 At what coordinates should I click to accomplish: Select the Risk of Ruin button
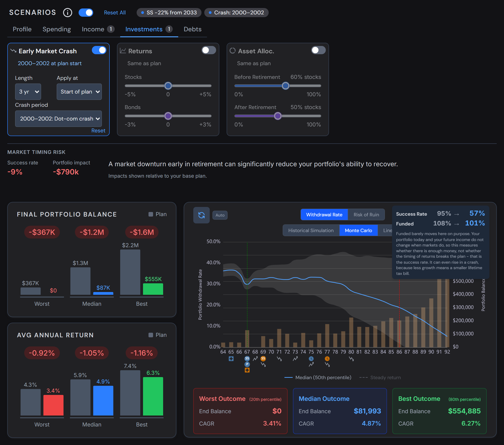point(366,215)
